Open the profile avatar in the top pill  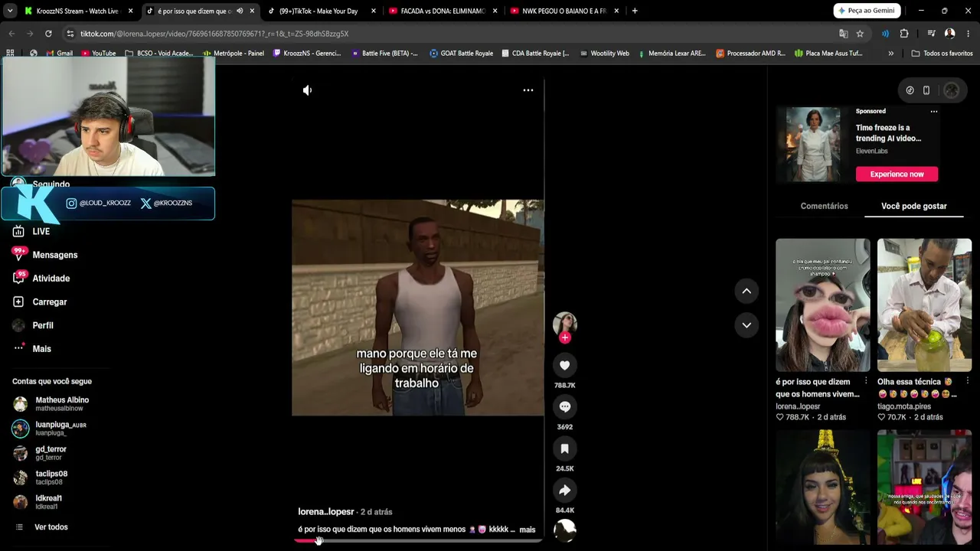(x=952, y=90)
